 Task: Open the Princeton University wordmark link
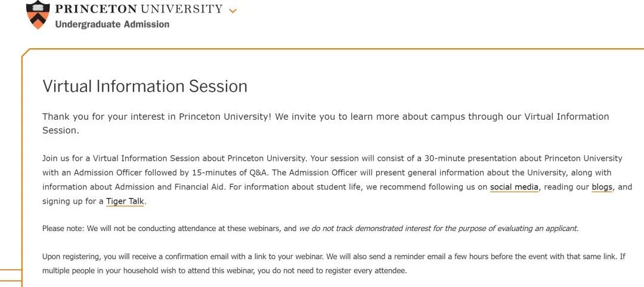pyautogui.click(x=138, y=10)
